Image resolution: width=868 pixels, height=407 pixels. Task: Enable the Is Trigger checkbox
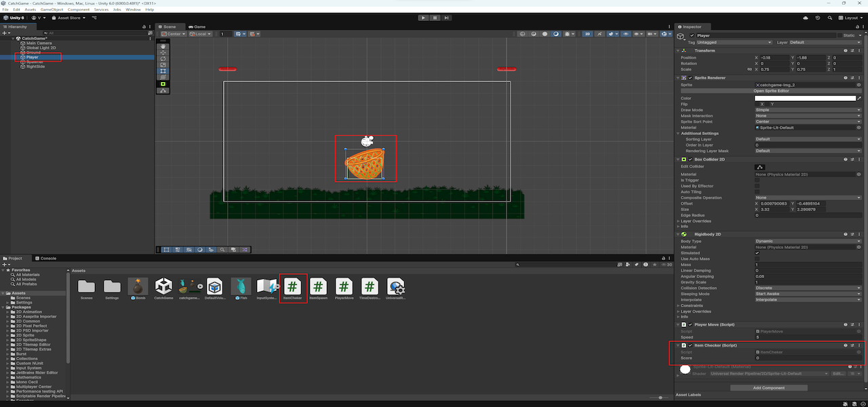(x=757, y=180)
